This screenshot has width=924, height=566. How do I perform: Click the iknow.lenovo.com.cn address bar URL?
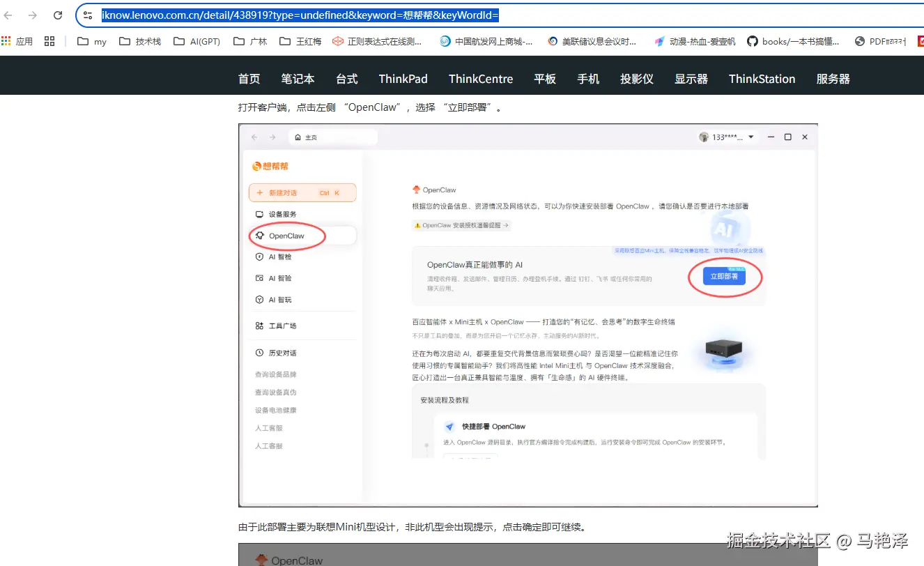point(300,15)
